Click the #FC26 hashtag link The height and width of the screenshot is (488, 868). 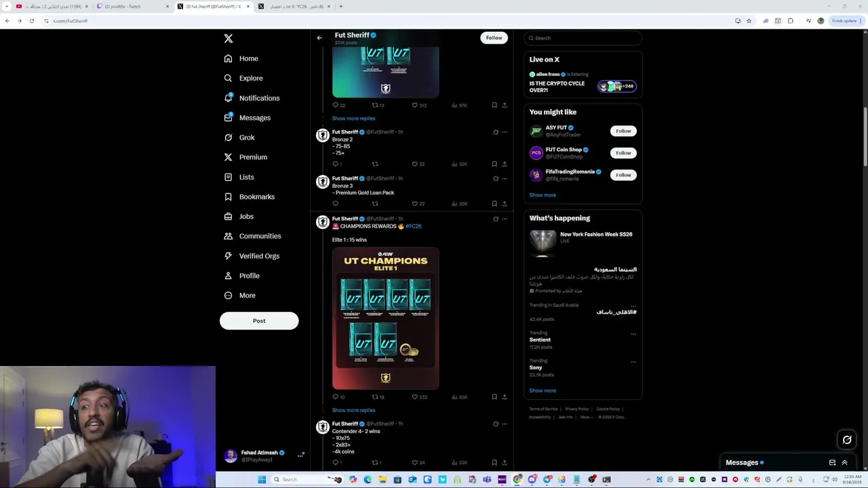point(413,226)
